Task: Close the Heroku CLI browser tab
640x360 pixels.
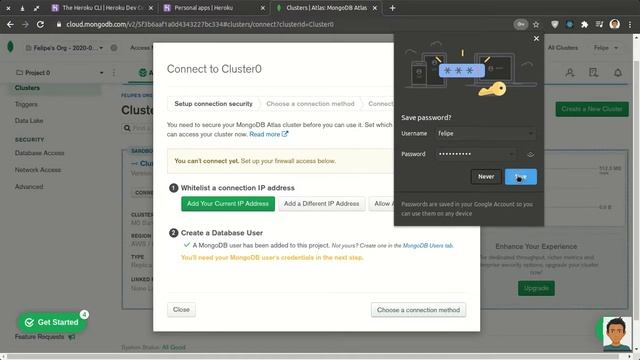Action: (151, 8)
